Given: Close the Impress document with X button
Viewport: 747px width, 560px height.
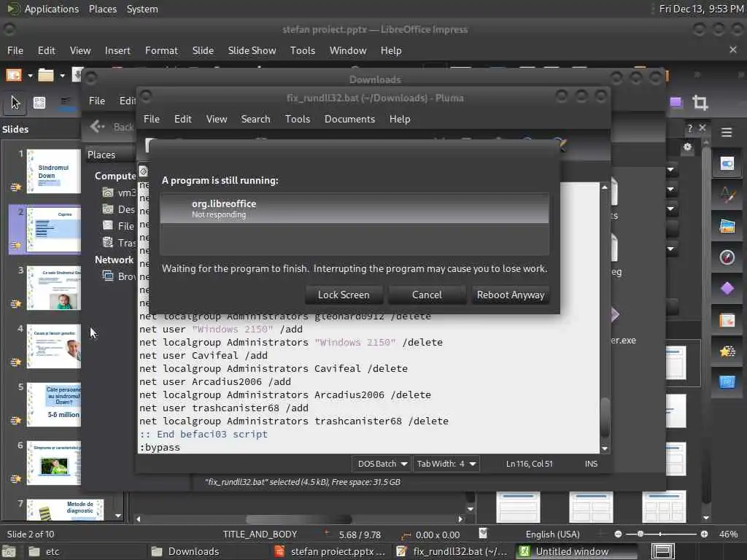Looking at the screenshot, I should [x=732, y=50].
